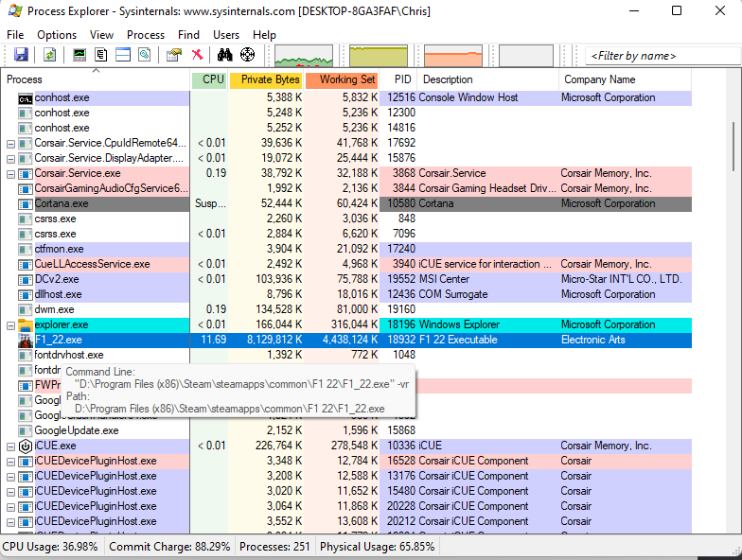Sort by the Private Bytes column header
The image size is (742, 560).
(265, 79)
